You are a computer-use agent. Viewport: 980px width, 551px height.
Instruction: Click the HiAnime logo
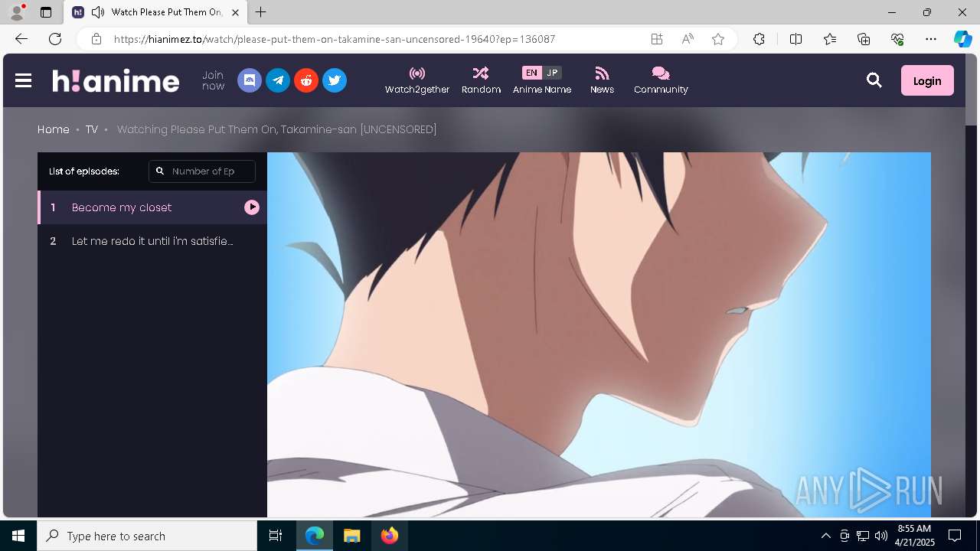(x=116, y=80)
